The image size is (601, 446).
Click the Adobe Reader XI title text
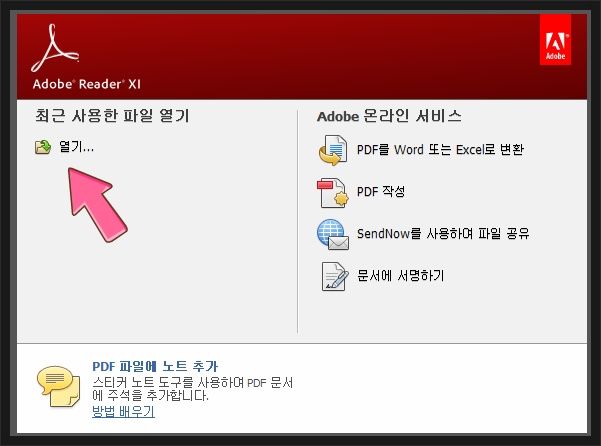click(x=87, y=84)
